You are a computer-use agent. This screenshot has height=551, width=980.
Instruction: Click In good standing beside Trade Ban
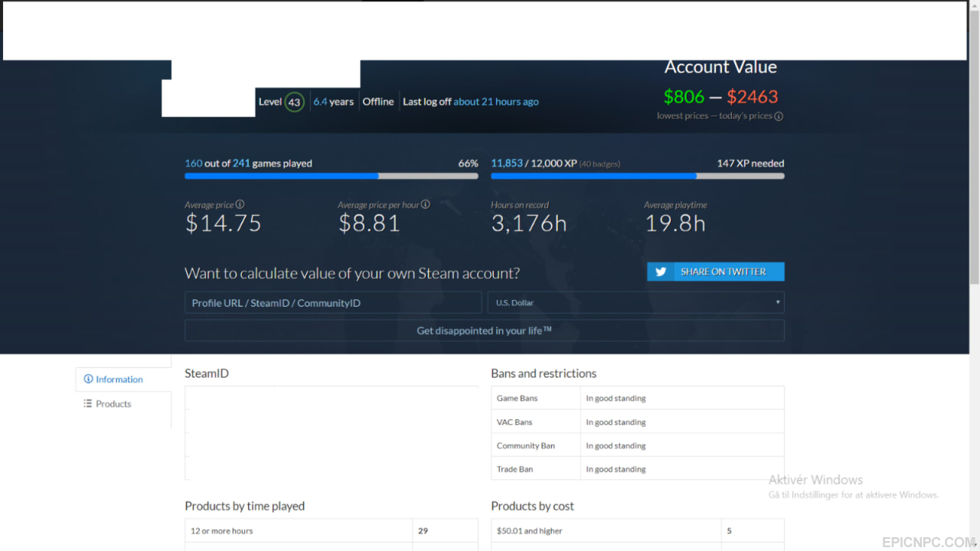pyautogui.click(x=616, y=470)
